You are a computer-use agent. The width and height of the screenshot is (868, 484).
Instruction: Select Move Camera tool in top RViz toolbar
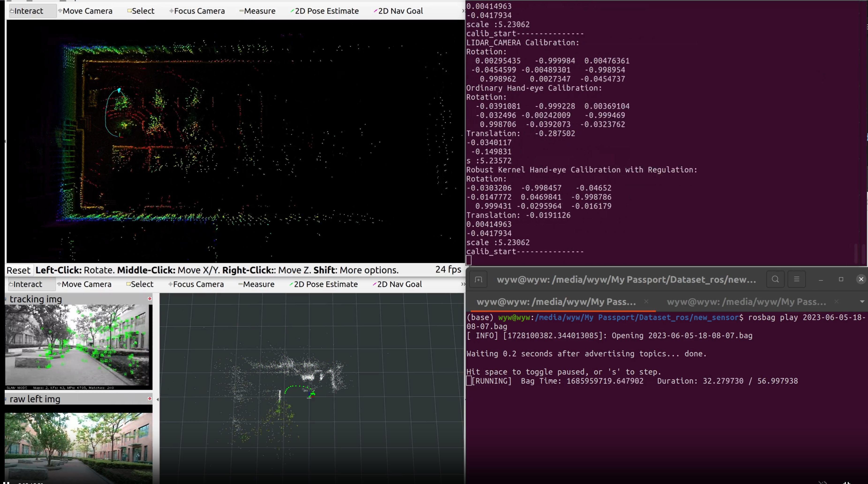85,11
